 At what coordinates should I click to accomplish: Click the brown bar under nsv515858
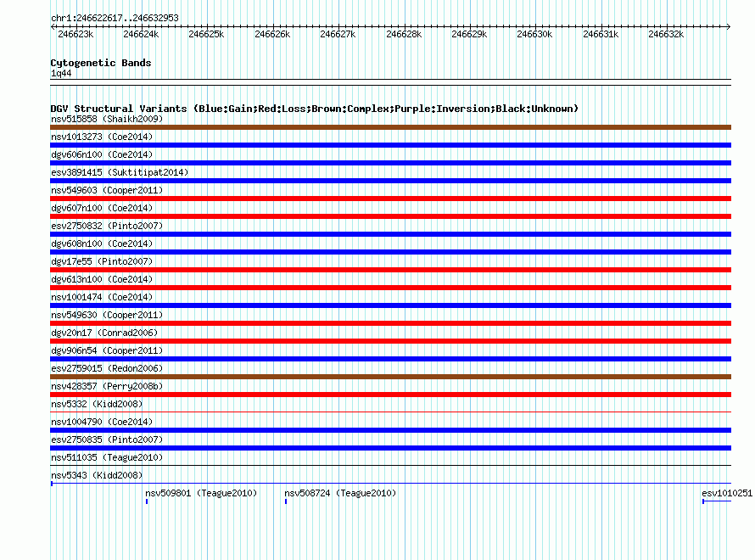(x=390, y=127)
